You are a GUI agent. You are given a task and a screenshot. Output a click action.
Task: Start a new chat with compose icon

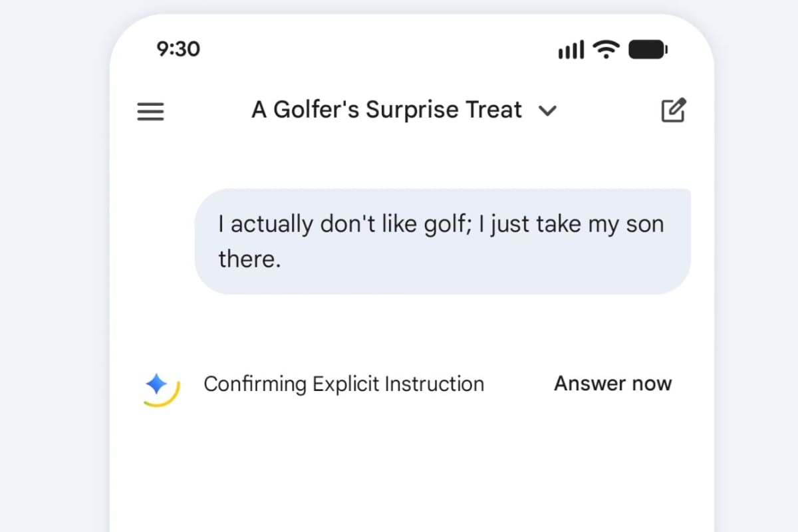coord(673,110)
